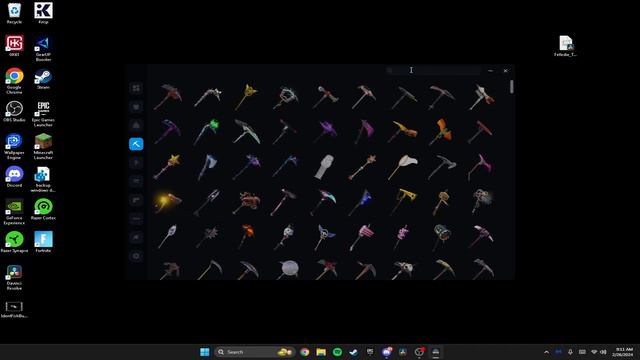Click the search field in the app header
Image resolution: width=640 pixels, height=360 pixels.
[434, 70]
